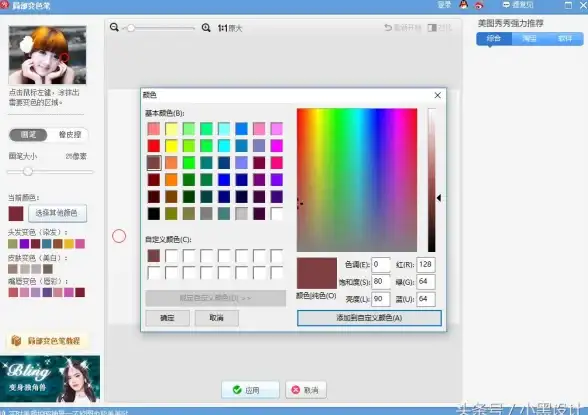Click the blue (蓝) value input field
The height and width of the screenshot is (415, 588).
[x=426, y=299]
